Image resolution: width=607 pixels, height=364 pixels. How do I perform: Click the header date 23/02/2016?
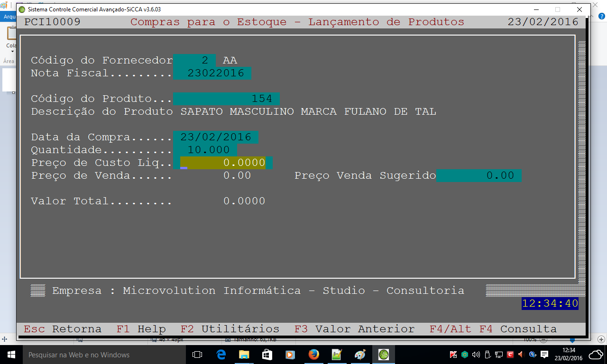[x=543, y=22]
